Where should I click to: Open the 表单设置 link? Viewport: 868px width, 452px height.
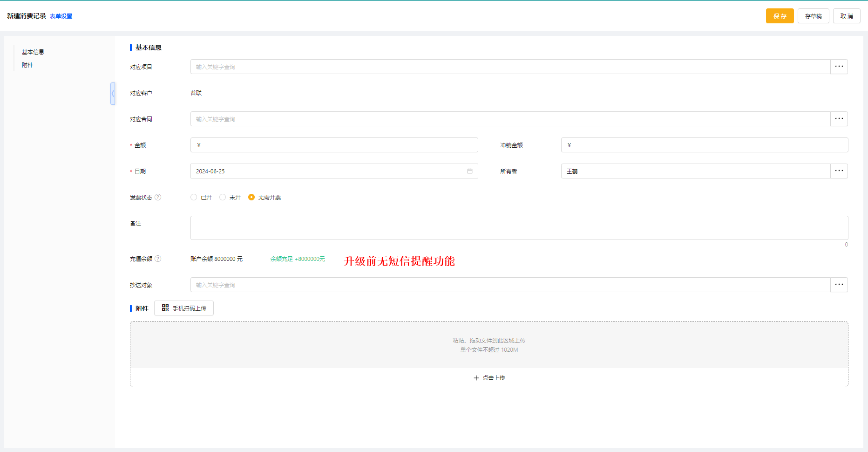coord(61,16)
